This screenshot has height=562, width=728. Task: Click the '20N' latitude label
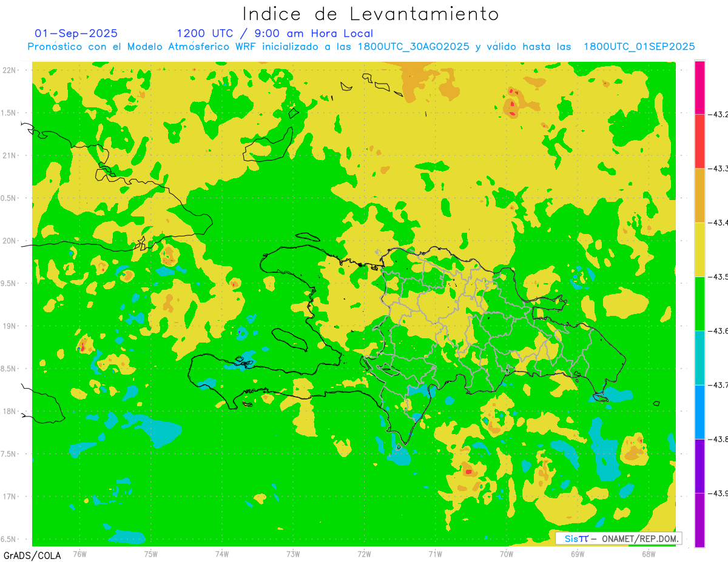coord(8,241)
